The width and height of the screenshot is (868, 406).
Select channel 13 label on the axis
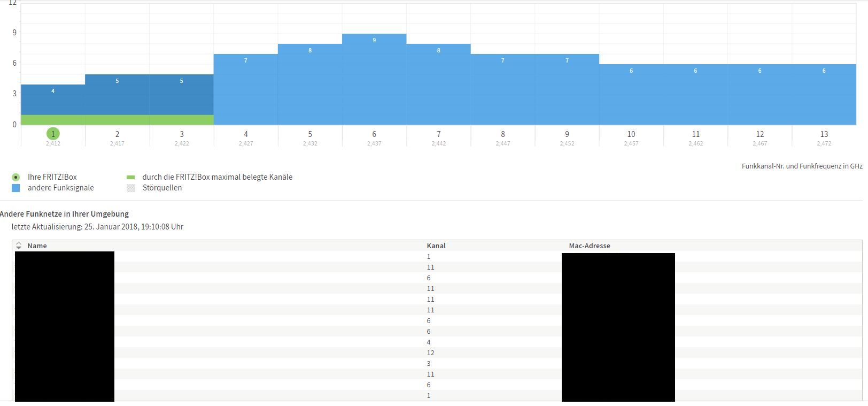point(824,134)
